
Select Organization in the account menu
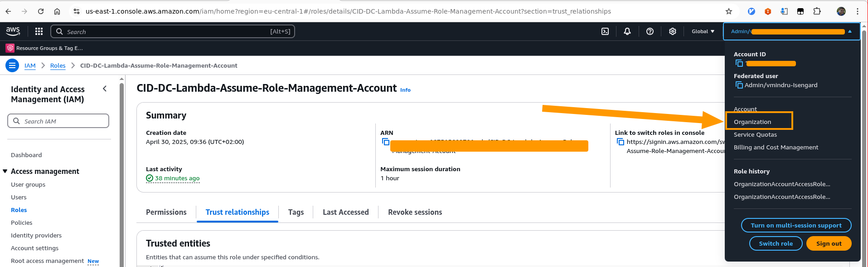(752, 122)
